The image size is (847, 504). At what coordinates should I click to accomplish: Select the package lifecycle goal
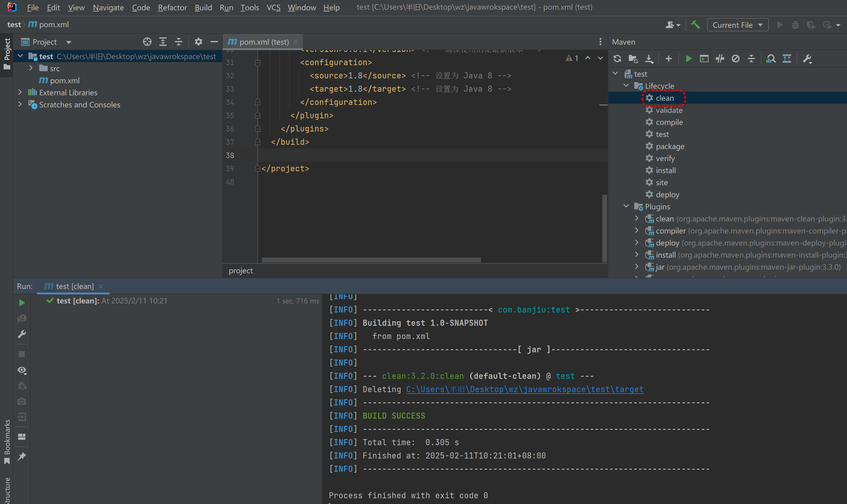click(670, 146)
